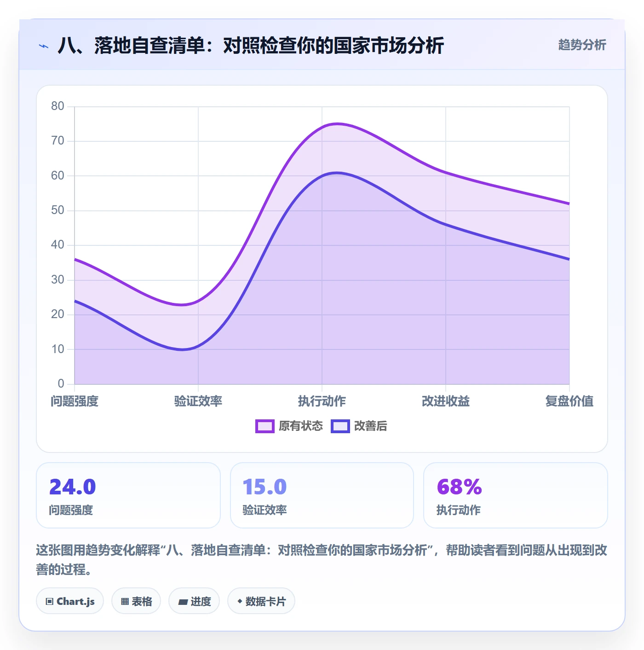Select the 趋势分析 label in the header
This screenshot has height=650, width=644.
(582, 45)
